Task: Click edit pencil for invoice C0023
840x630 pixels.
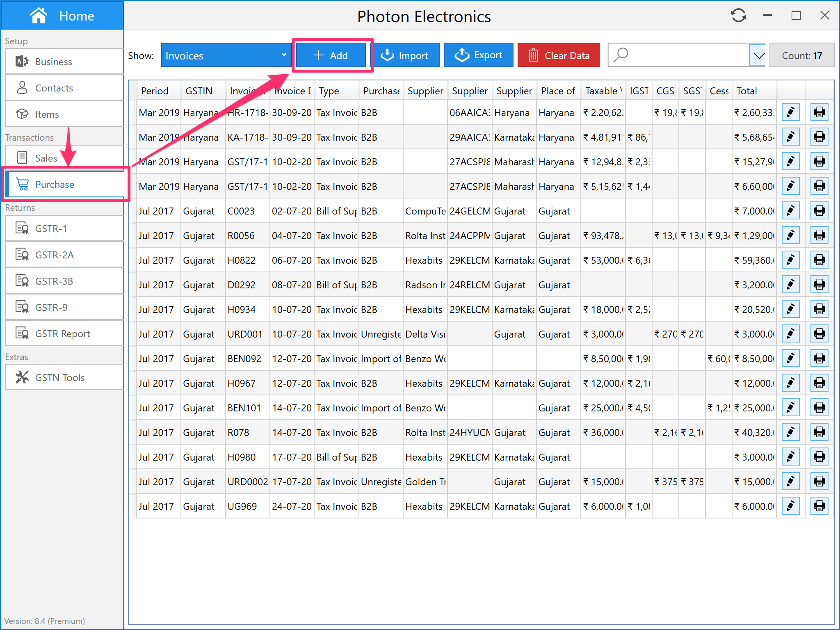Action: pyautogui.click(x=790, y=211)
